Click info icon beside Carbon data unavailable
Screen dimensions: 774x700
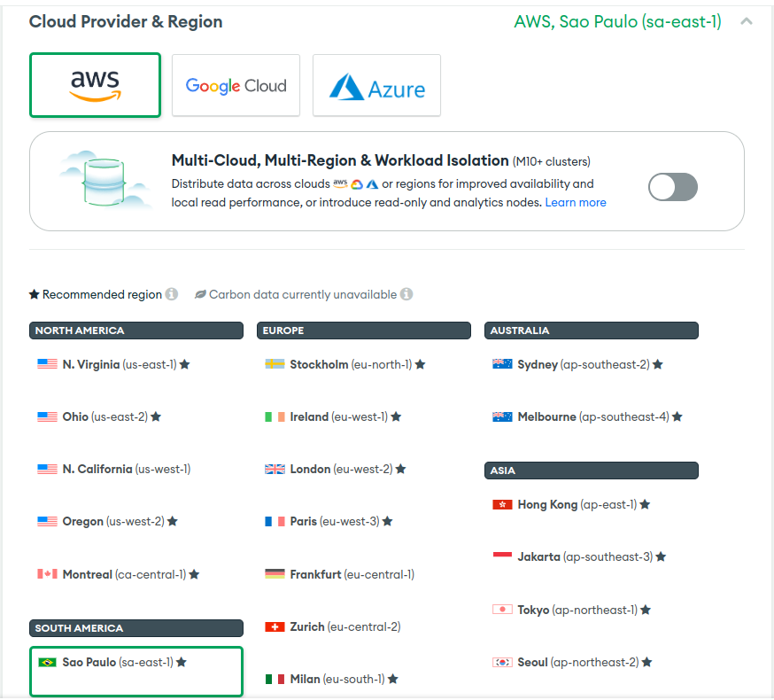pyautogui.click(x=406, y=294)
